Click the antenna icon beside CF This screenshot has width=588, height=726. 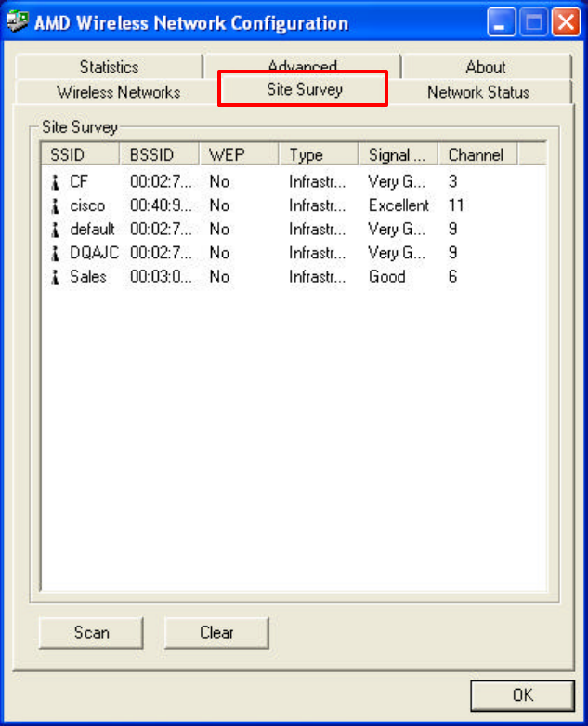point(55,182)
